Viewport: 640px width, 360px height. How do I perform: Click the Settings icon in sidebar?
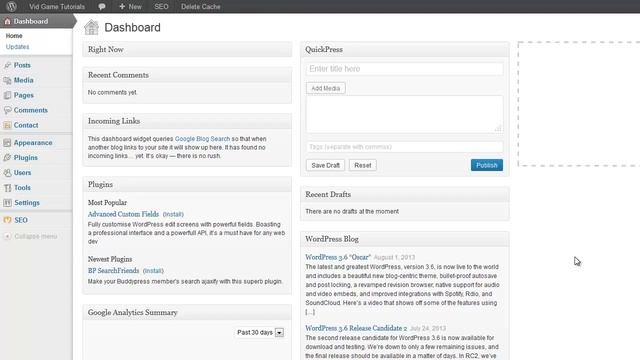tap(7, 203)
